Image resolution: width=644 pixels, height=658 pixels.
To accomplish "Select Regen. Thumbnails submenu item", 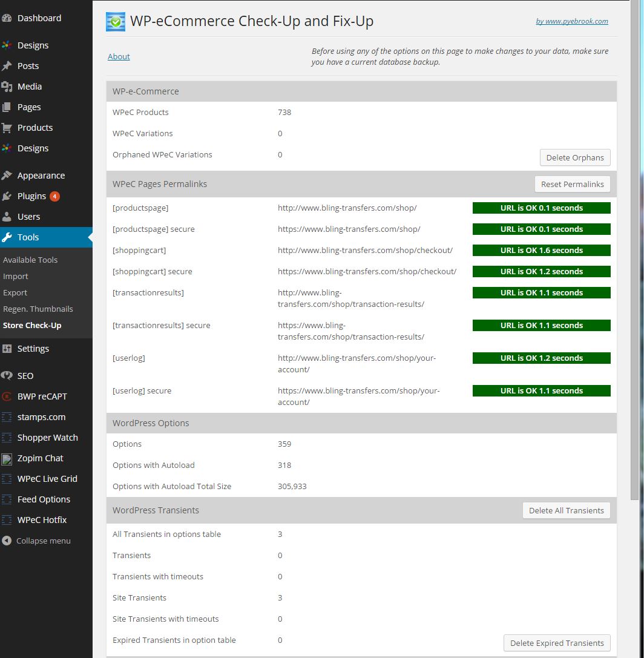I will (x=38, y=309).
